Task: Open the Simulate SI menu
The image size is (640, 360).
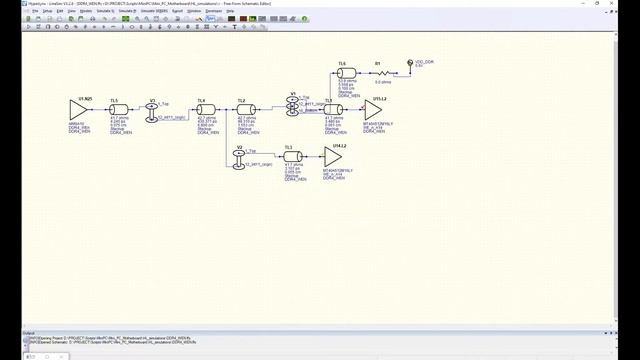Action: pos(105,11)
